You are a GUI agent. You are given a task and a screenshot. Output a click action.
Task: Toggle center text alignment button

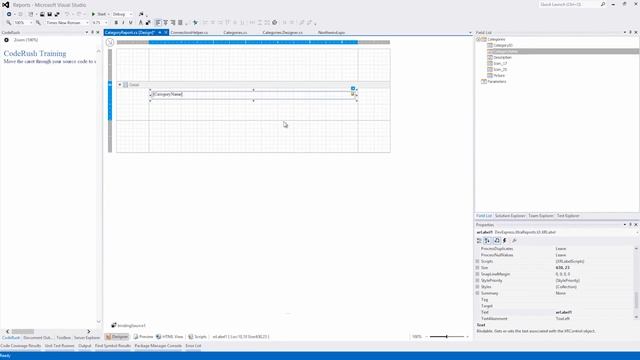pyautogui.click(x=165, y=23)
